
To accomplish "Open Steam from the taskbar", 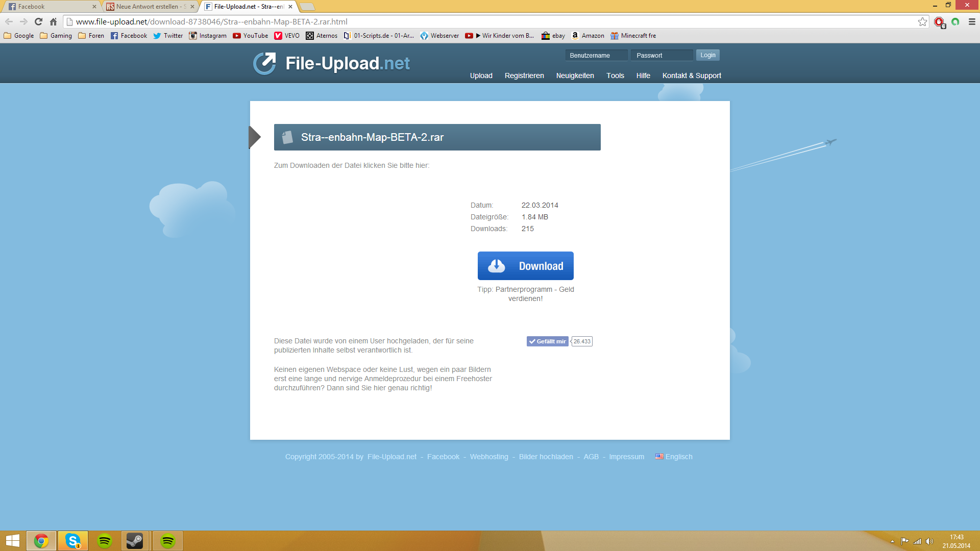I will click(x=135, y=541).
